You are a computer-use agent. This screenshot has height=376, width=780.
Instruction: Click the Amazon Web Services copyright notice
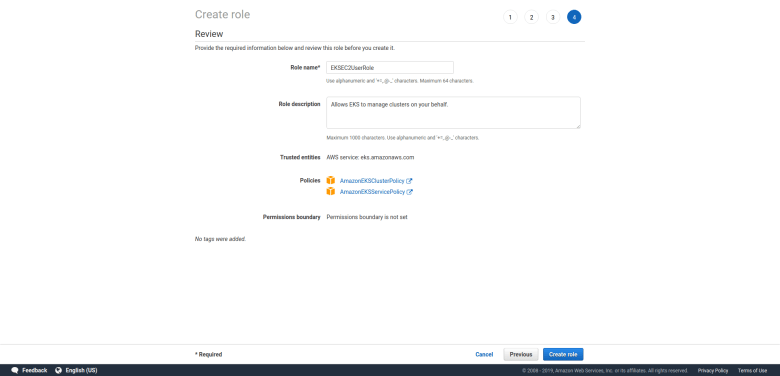click(605, 371)
